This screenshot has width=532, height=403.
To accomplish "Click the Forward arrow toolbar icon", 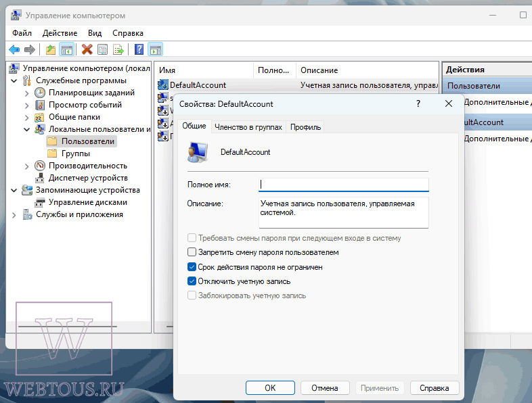I will pyautogui.click(x=30, y=50).
